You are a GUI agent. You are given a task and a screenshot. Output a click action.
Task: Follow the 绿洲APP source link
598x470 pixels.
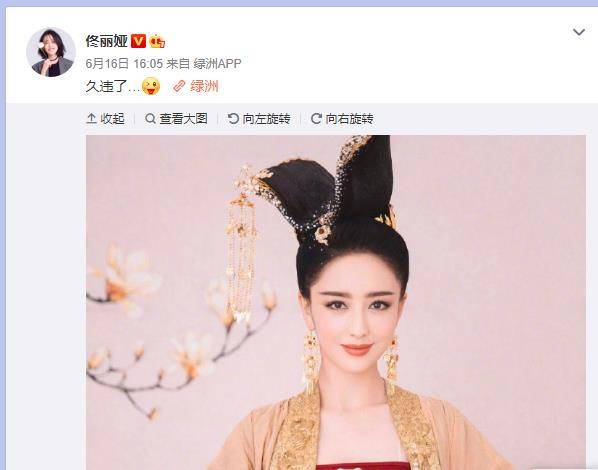217,64
